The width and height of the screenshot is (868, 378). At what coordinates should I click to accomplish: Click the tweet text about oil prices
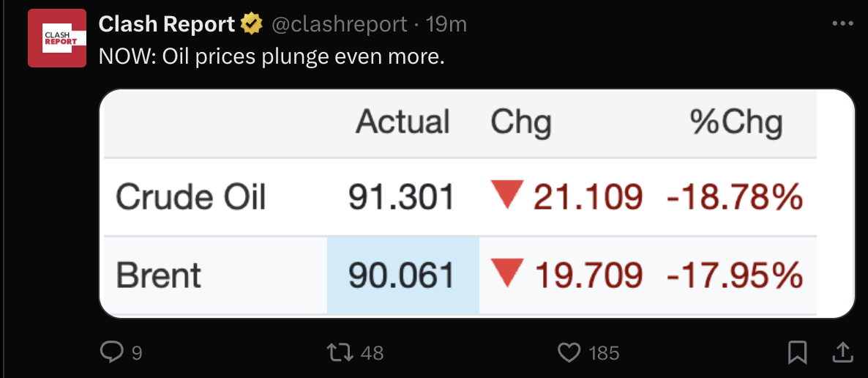coord(272,56)
